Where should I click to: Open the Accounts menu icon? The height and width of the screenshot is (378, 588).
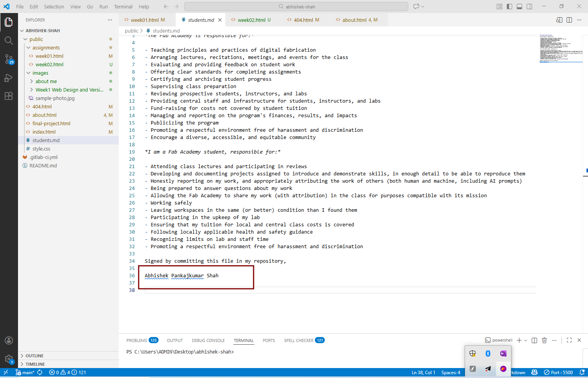(x=9, y=340)
